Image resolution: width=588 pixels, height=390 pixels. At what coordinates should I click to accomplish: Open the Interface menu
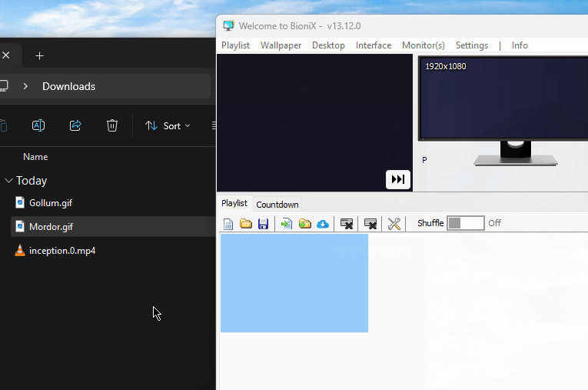pyautogui.click(x=374, y=45)
